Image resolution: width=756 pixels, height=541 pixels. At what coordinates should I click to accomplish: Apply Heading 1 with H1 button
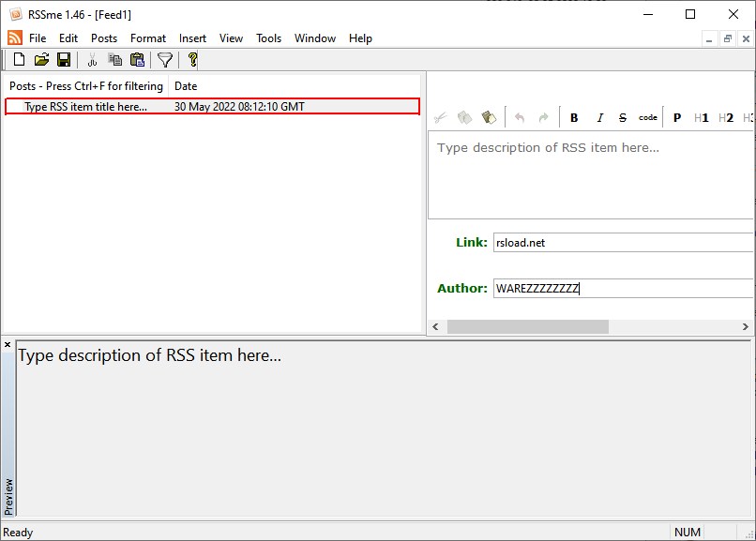point(701,117)
